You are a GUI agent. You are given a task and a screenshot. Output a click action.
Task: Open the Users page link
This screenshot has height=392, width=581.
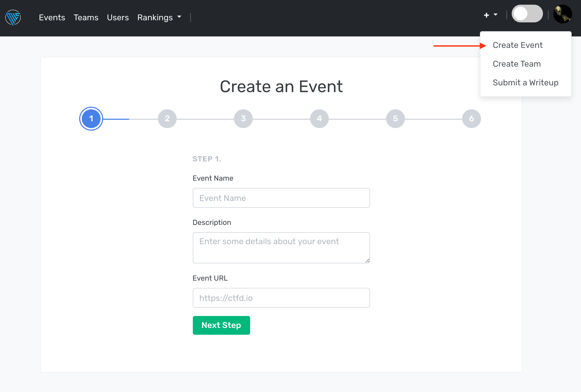[118, 17]
